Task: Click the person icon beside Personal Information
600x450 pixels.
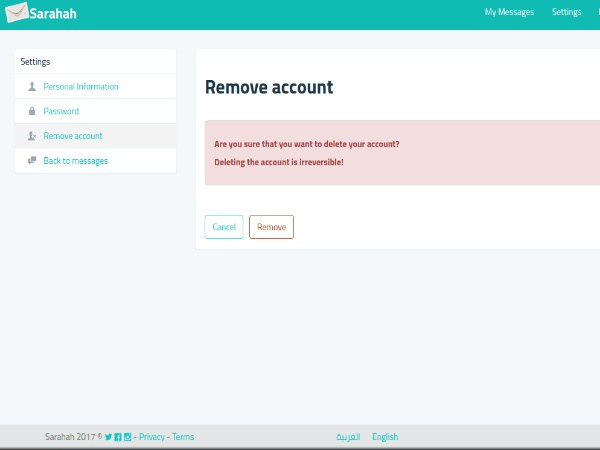Action: tap(32, 87)
